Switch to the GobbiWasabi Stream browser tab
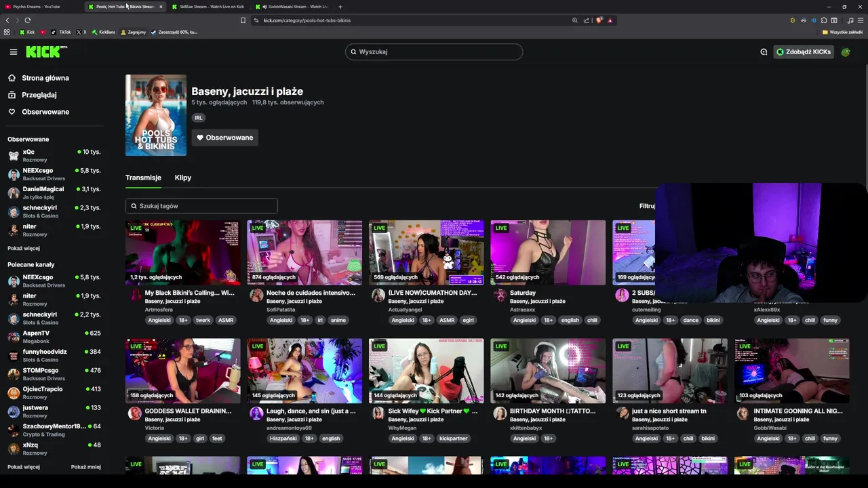Screen dimensions: 868x488 coord(292,7)
